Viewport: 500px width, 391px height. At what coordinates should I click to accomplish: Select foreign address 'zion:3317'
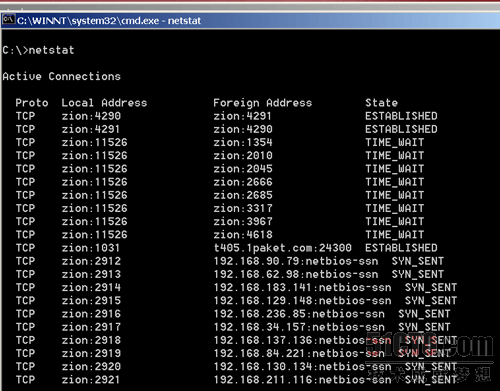tap(243, 208)
